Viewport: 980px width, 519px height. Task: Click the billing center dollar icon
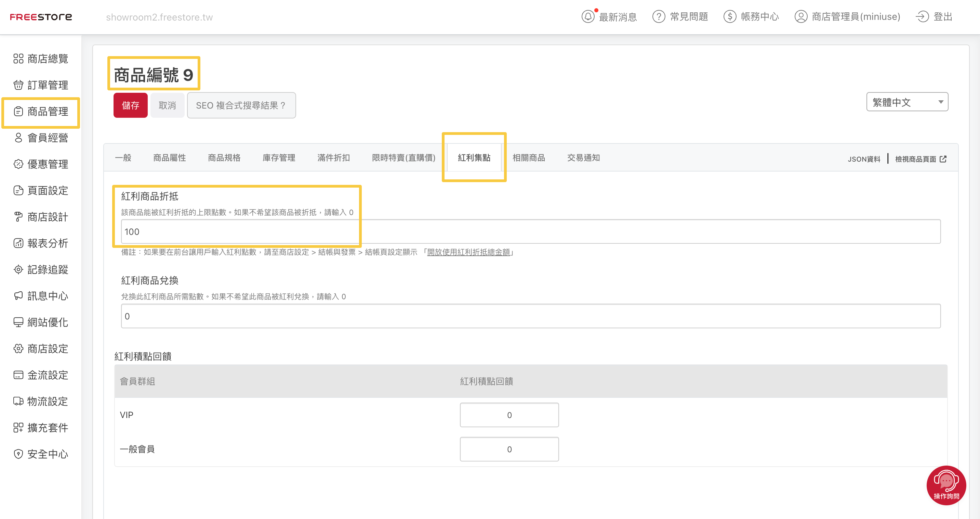[x=730, y=17]
